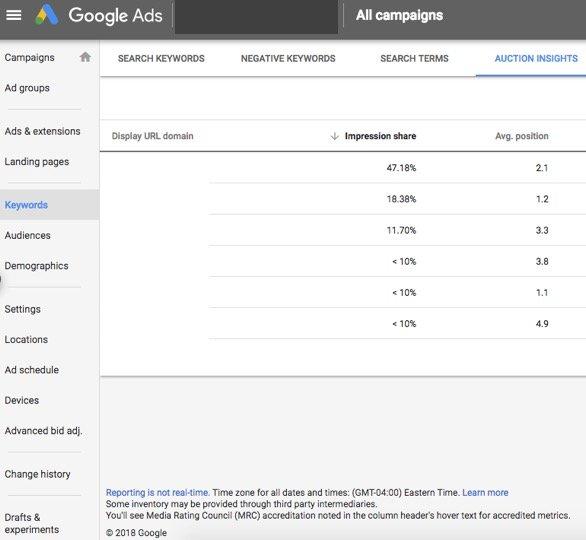586x540 pixels.
Task: Open Demographics section
Action: pyautogui.click(x=36, y=266)
